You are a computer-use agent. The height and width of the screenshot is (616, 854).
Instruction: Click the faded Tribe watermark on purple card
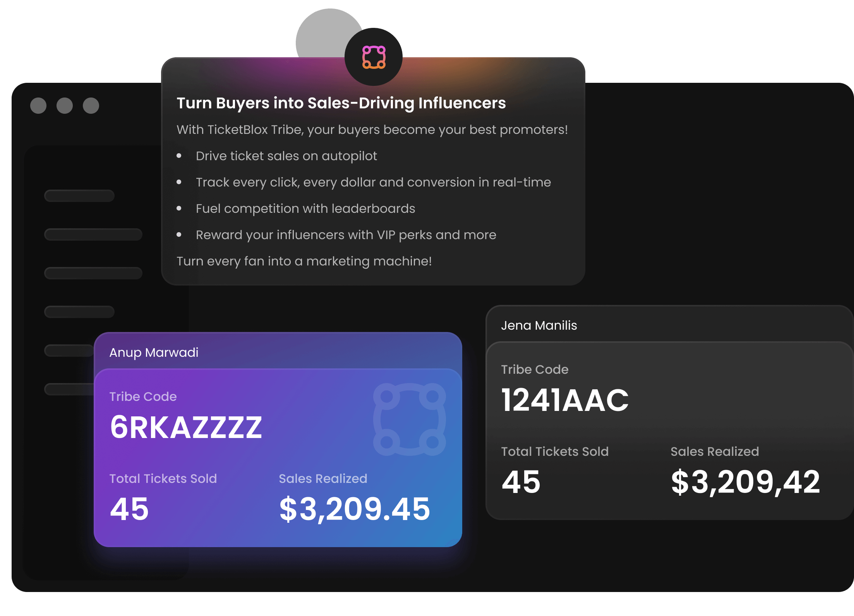[409, 419]
